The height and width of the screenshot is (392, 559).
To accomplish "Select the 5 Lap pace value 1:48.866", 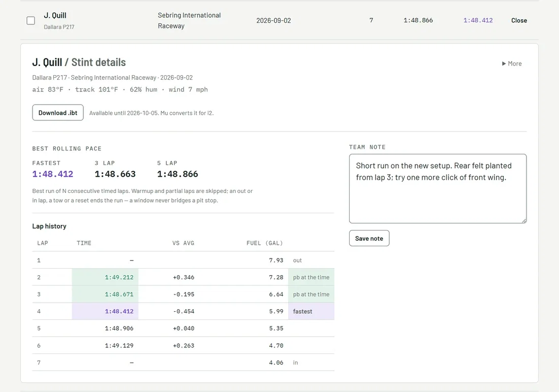I will (x=177, y=174).
